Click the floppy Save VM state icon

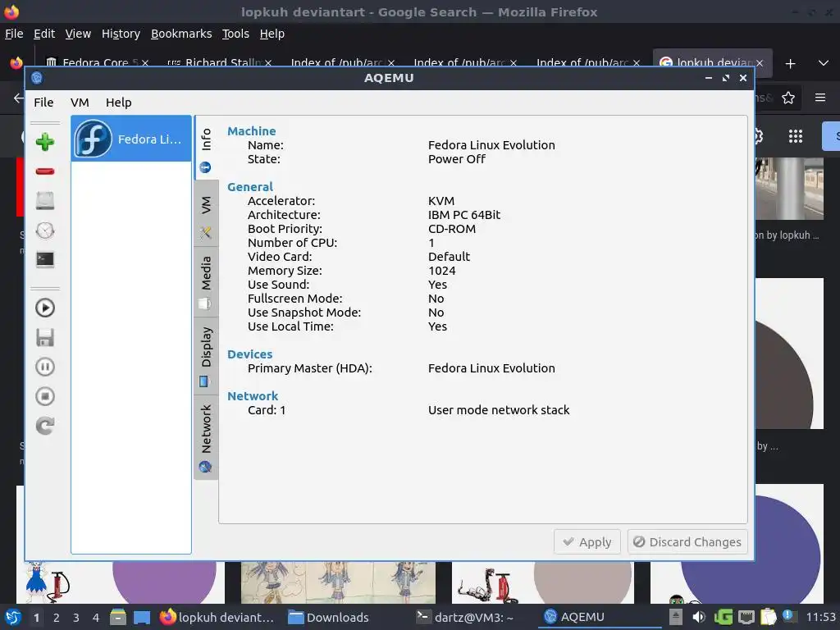(x=45, y=337)
